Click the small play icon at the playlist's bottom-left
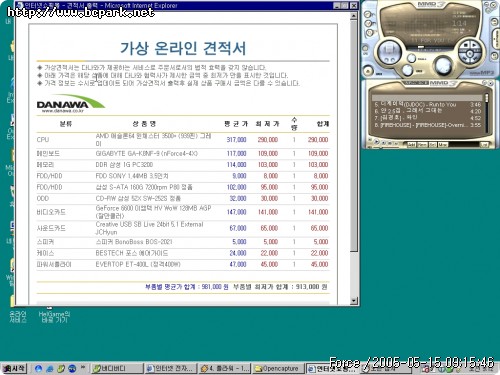This screenshot has width=500, height=375. point(376,142)
